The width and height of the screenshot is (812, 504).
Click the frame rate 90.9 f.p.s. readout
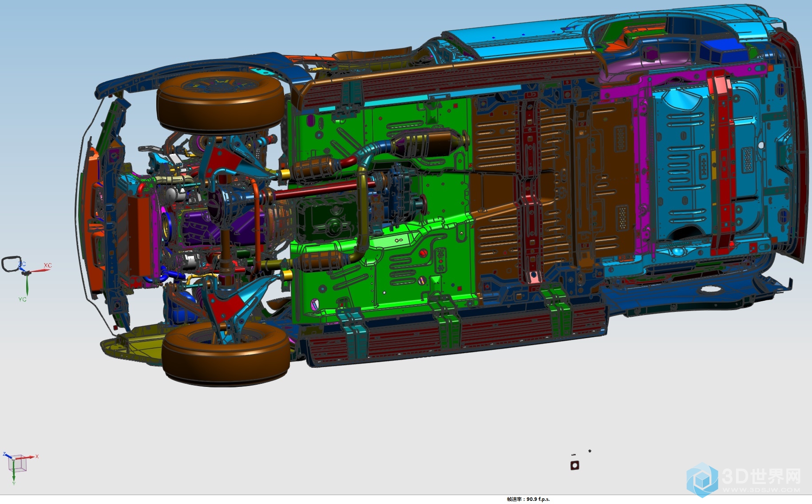tap(528, 499)
